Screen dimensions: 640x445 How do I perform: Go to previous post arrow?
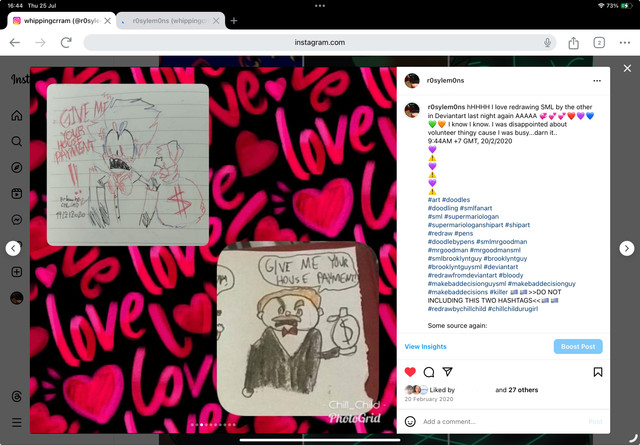point(13,248)
